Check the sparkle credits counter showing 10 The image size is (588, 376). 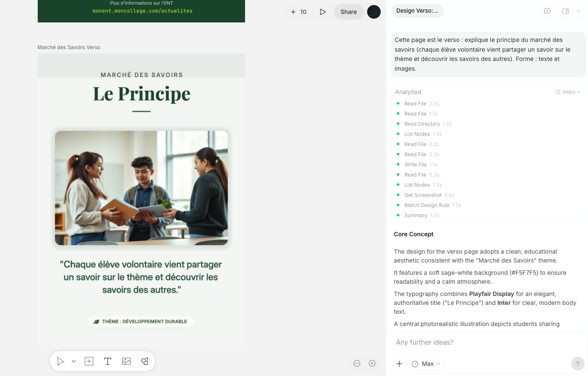(299, 12)
